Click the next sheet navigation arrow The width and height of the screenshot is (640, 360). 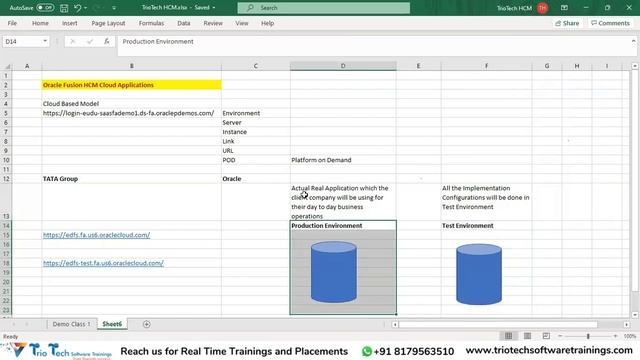27,324
